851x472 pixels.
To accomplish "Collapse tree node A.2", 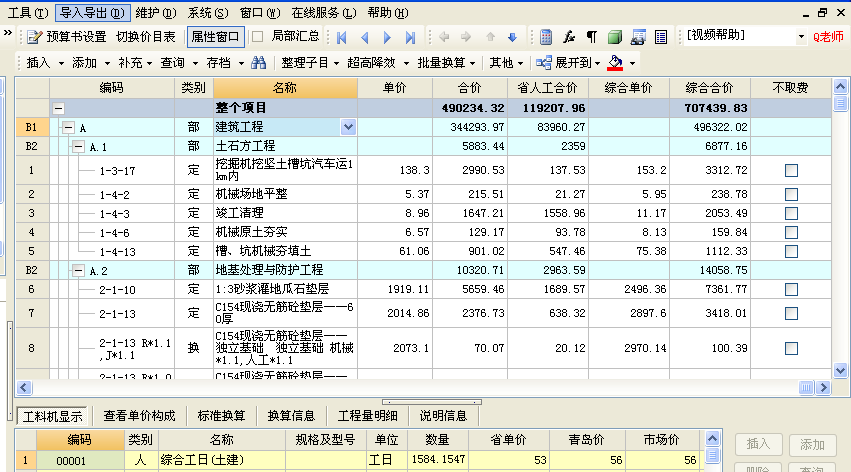I will (x=78, y=270).
